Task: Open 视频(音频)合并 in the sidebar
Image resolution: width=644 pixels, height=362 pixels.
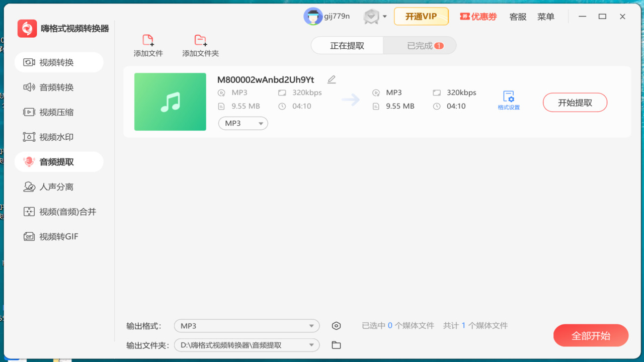Action: click(x=59, y=211)
